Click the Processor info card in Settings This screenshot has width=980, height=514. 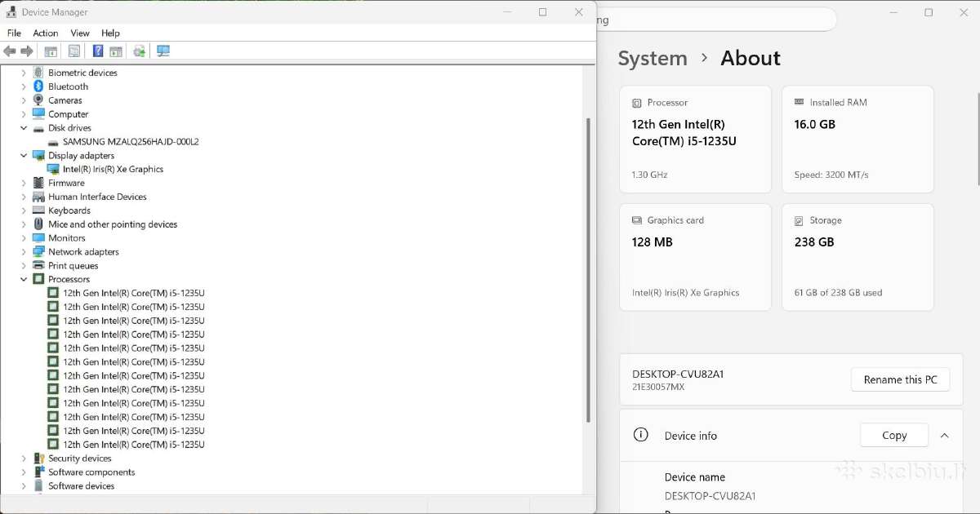695,139
